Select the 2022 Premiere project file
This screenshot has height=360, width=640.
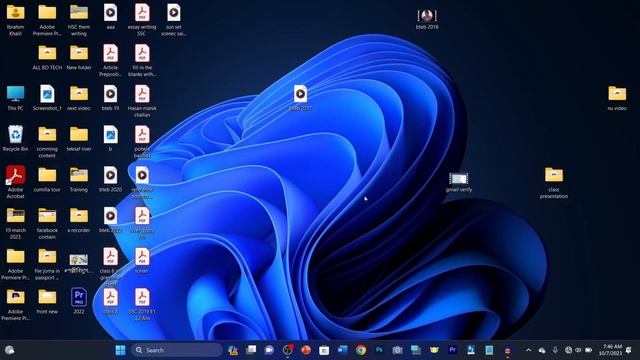pos(79,301)
